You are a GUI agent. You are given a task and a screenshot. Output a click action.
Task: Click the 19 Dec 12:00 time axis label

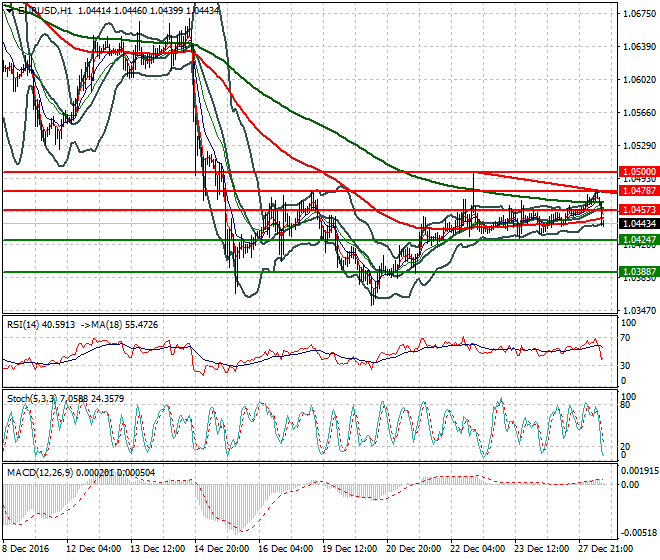(x=350, y=549)
